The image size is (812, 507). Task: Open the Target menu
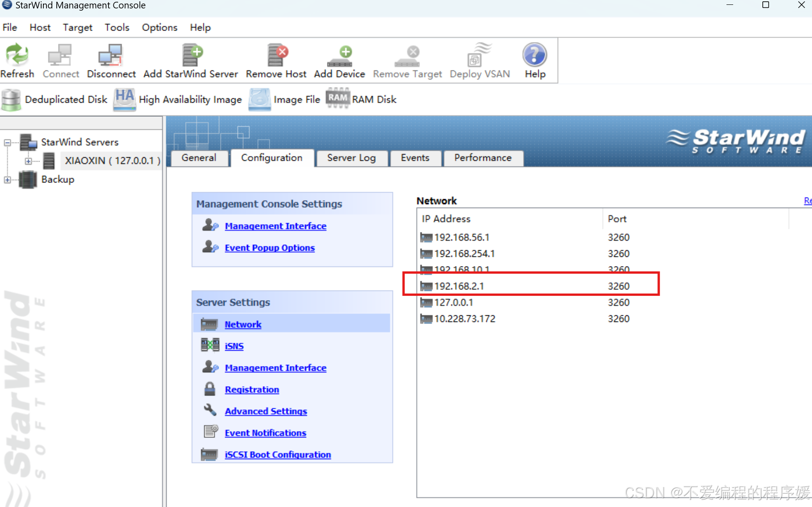(78, 27)
